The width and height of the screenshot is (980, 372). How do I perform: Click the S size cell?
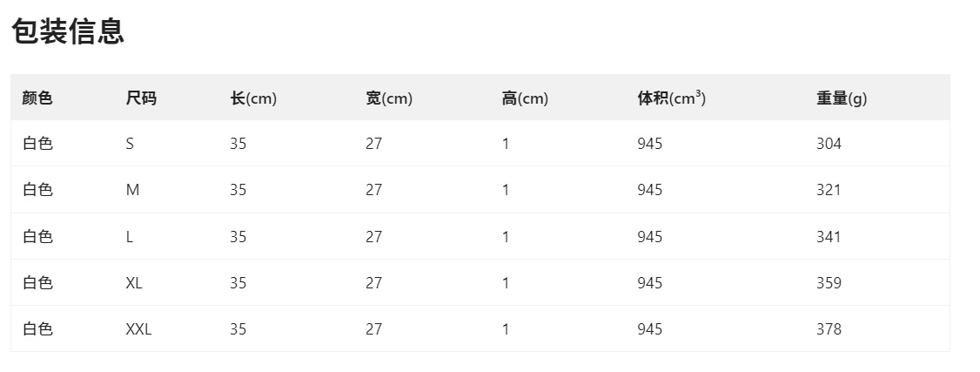130,144
